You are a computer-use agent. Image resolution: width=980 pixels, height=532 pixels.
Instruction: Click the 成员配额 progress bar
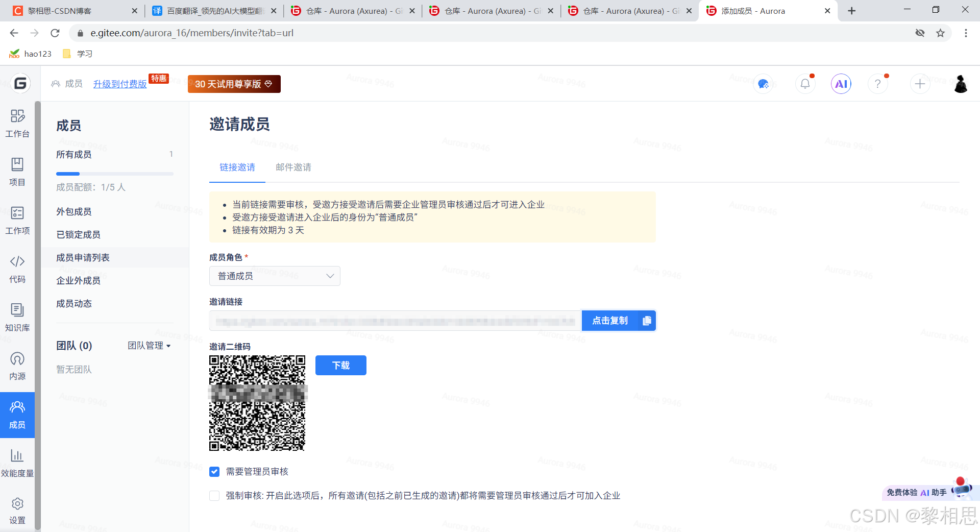click(115, 174)
